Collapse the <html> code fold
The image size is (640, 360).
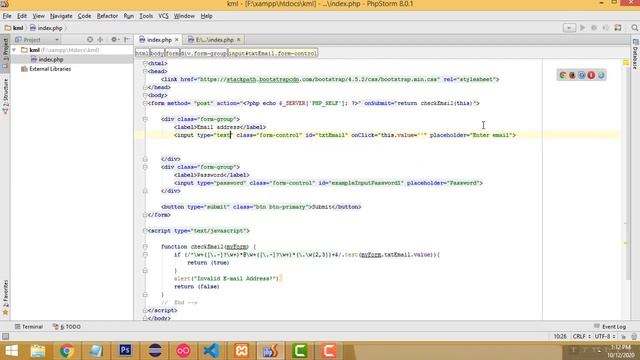pyautogui.click(x=145, y=63)
